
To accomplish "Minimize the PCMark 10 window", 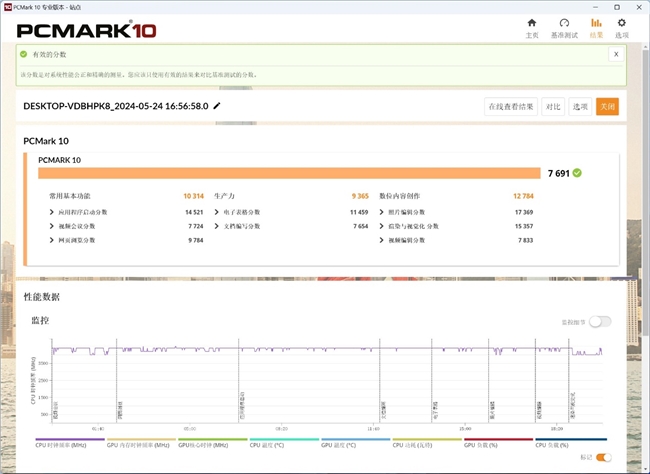I will pyautogui.click(x=596, y=7).
